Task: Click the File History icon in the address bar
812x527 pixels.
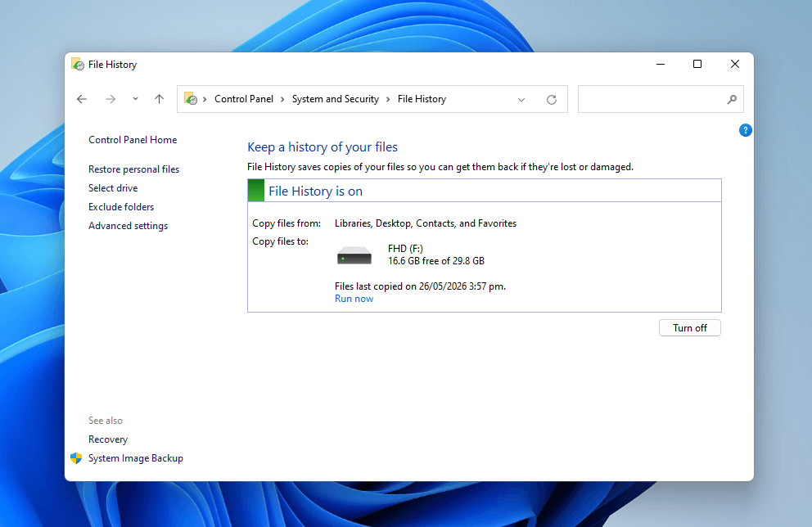Action: pyautogui.click(x=191, y=98)
